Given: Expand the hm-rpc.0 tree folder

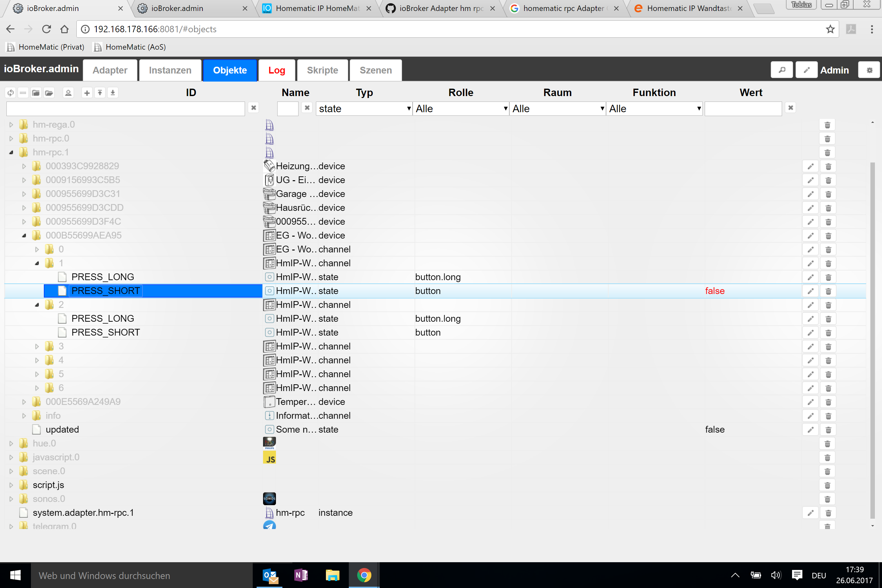Looking at the screenshot, I should 11,139.
